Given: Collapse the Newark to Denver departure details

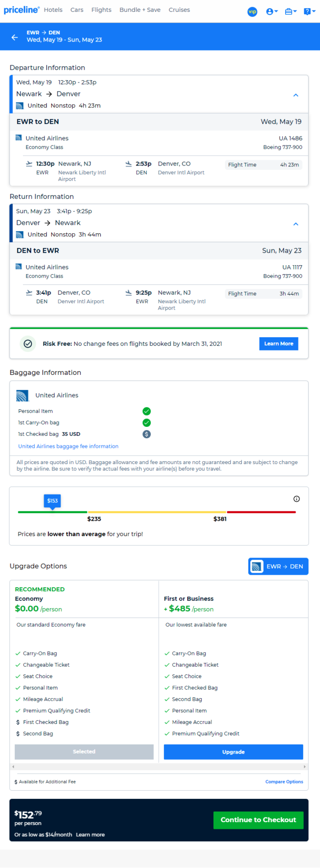Looking at the screenshot, I should click(x=296, y=95).
